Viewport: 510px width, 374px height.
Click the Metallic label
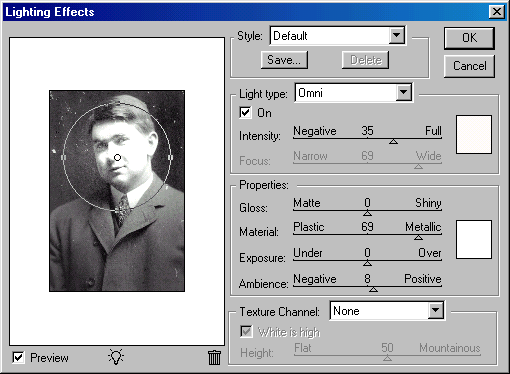pos(423,227)
